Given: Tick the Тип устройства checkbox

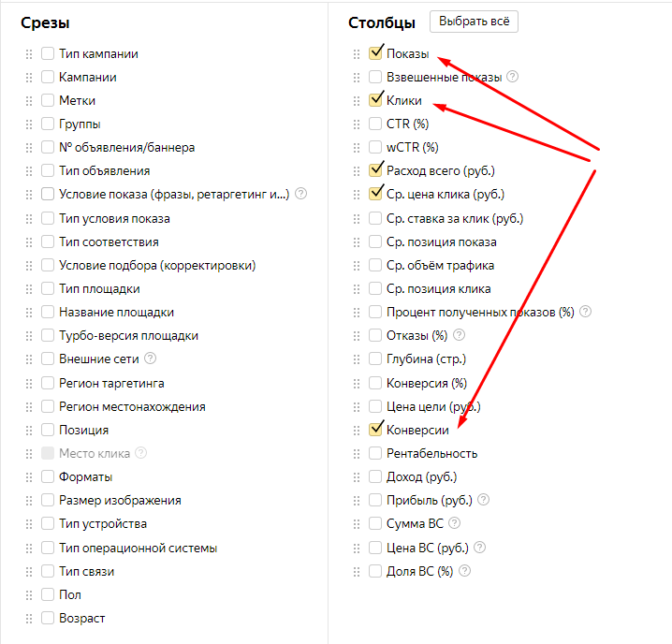Looking at the screenshot, I should pyautogui.click(x=48, y=524).
